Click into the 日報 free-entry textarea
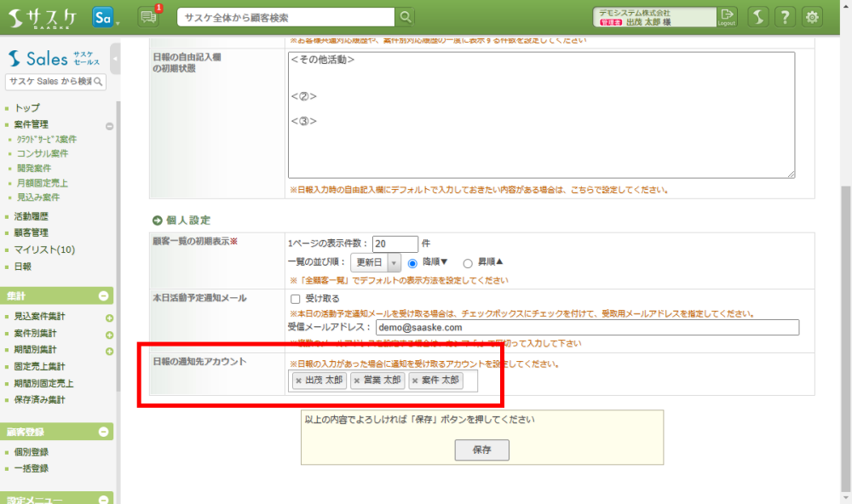852x504 pixels. 541,115
